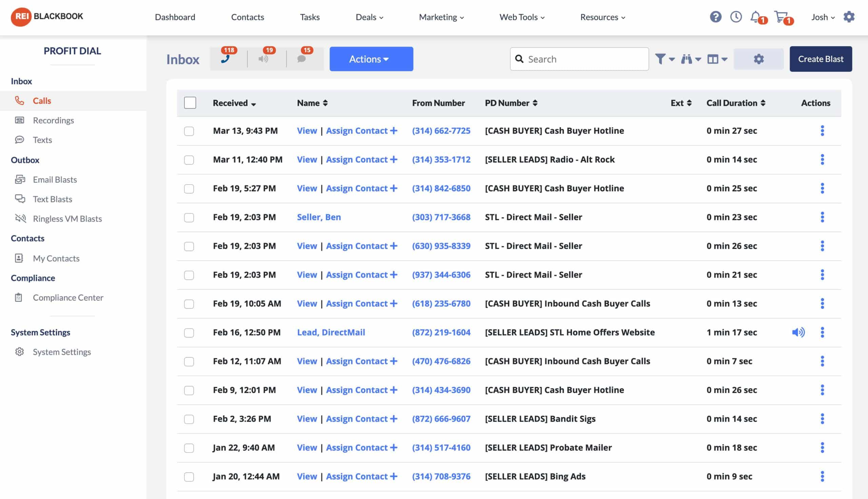Switch to the text messages bubble inbox icon
Screen dimensions: 868x499
coord(301,59)
